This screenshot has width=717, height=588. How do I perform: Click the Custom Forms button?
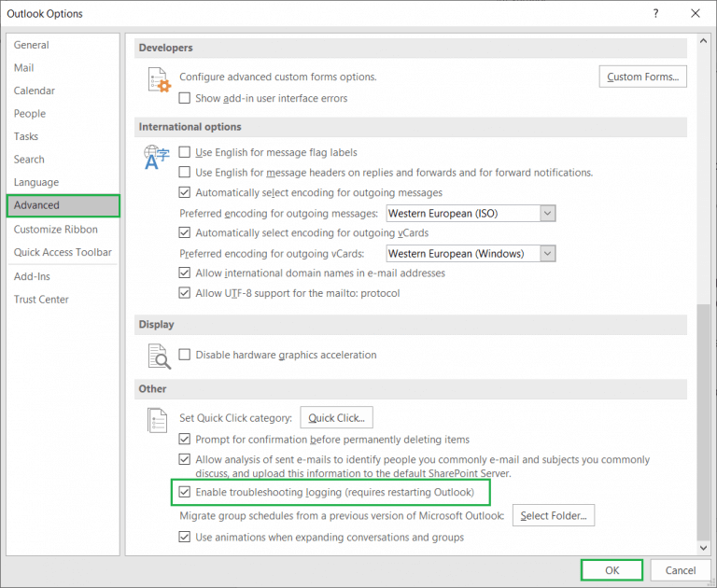[x=642, y=77]
